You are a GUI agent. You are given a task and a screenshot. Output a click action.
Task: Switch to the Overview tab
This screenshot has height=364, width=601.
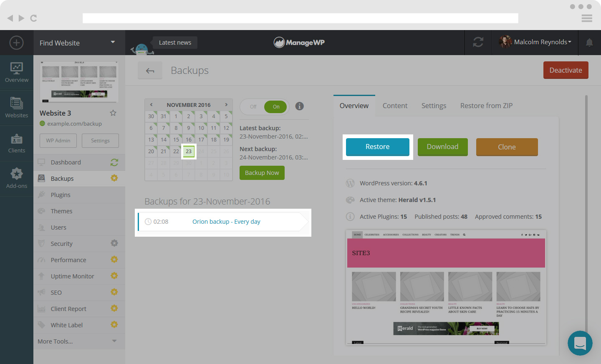pos(354,106)
